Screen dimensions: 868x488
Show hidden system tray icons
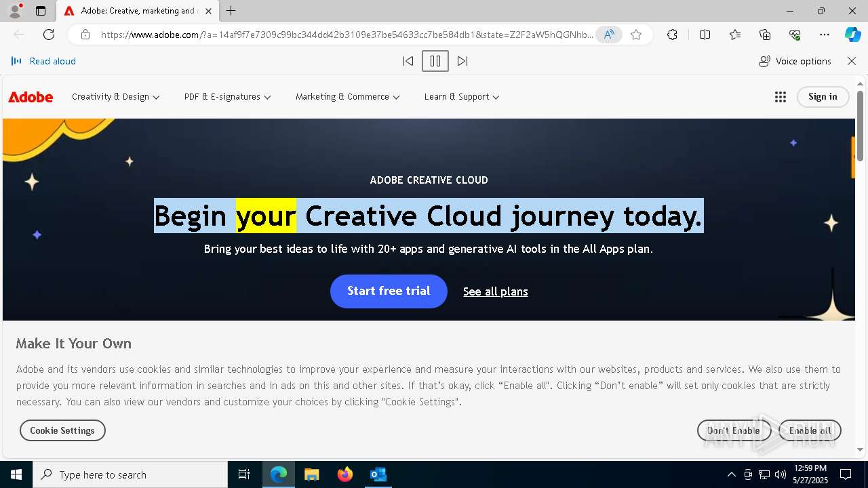731,474
